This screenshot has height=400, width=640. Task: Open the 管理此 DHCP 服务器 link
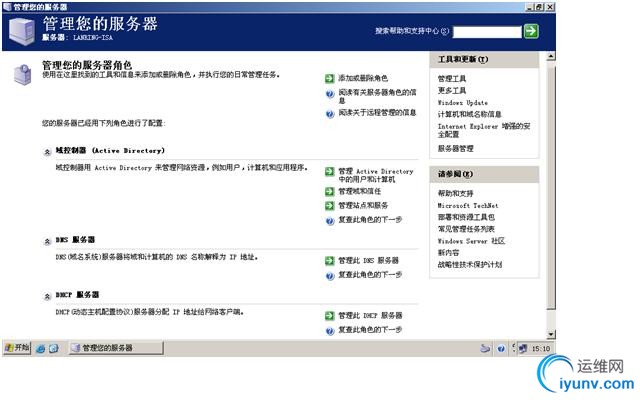tap(370, 316)
